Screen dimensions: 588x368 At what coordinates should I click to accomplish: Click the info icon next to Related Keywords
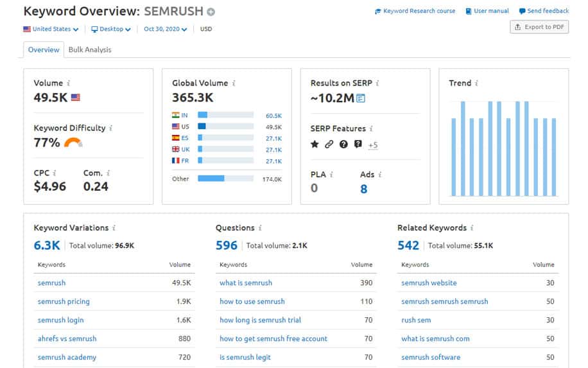(x=472, y=228)
